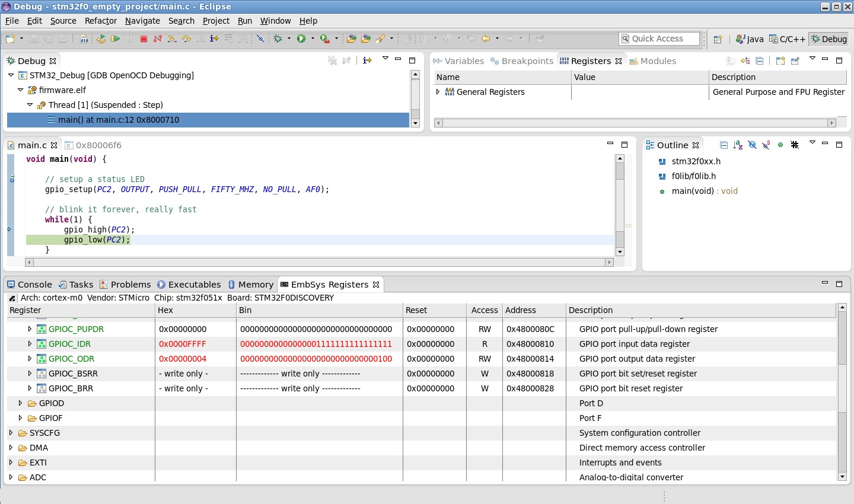Switch to the C/C++ perspective

click(x=787, y=39)
